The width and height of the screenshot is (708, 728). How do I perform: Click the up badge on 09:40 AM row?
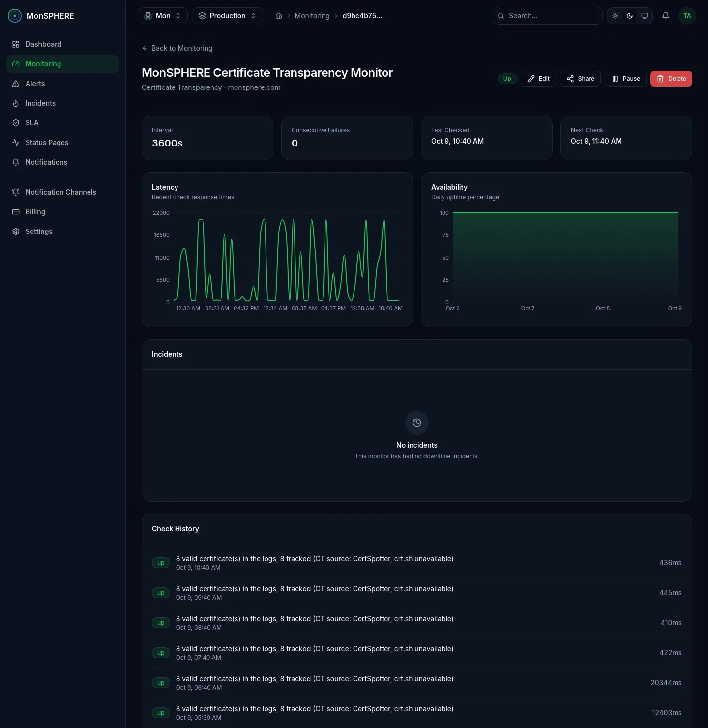click(x=161, y=593)
